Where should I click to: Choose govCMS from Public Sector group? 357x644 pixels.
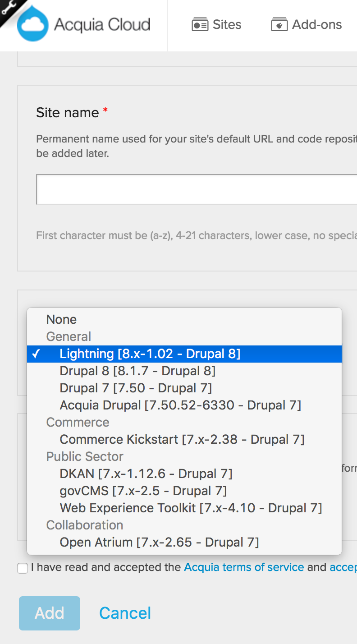pyautogui.click(x=143, y=491)
